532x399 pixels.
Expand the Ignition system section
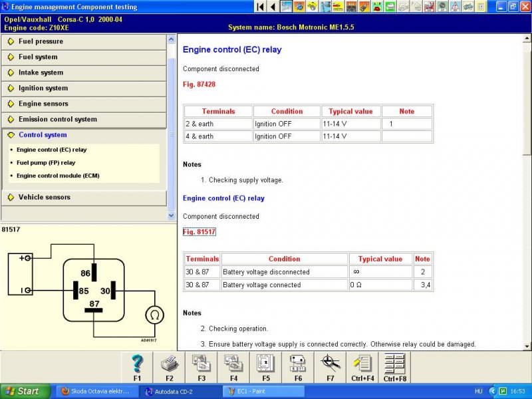click(x=84, y=88)
